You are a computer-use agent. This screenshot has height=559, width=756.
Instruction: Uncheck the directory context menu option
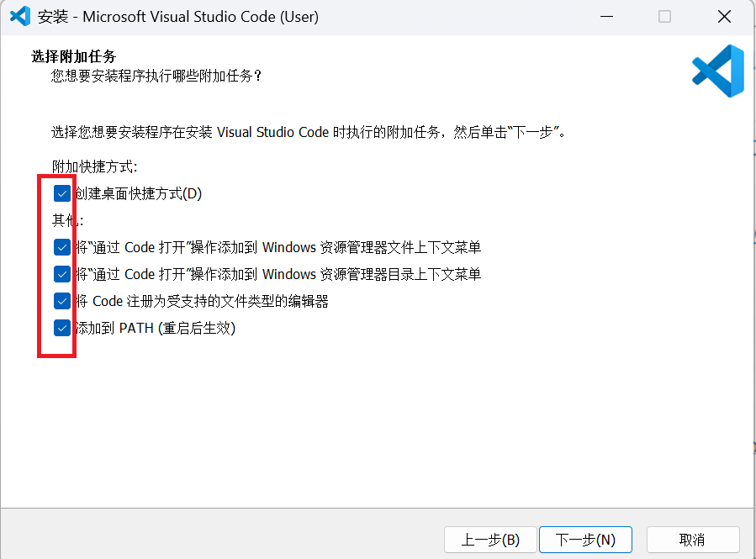61,274
